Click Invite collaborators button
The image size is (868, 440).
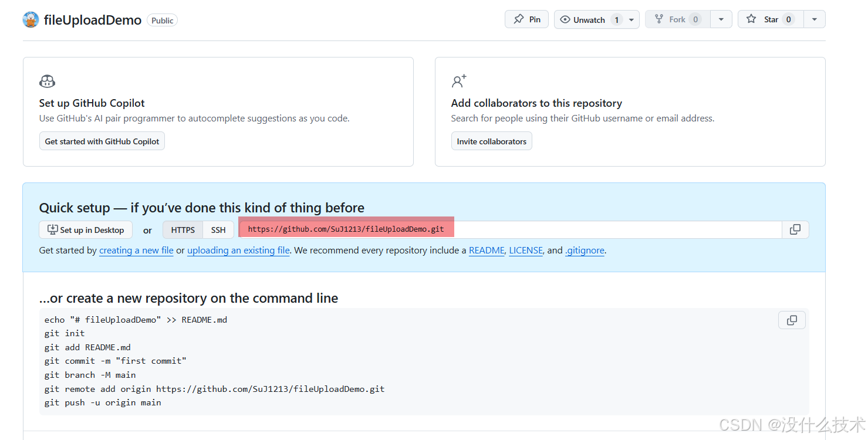(x=492, y=141)
